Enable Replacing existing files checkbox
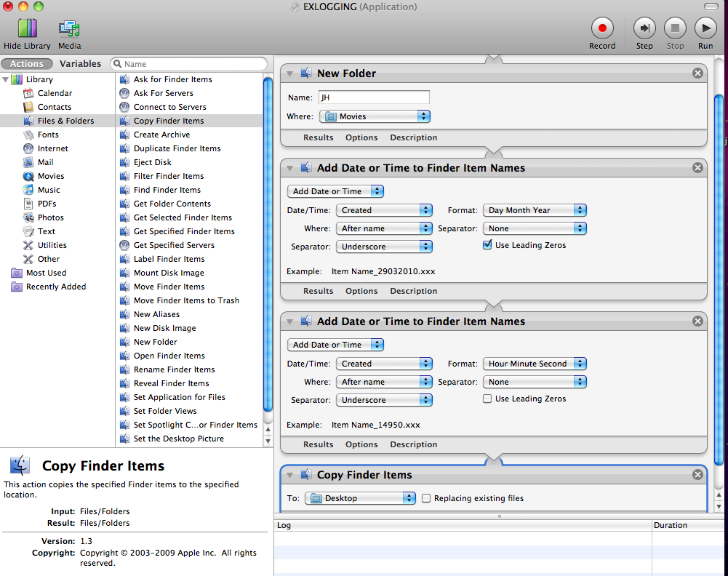This screenshot has width=728, height=576. pos(425,498)
